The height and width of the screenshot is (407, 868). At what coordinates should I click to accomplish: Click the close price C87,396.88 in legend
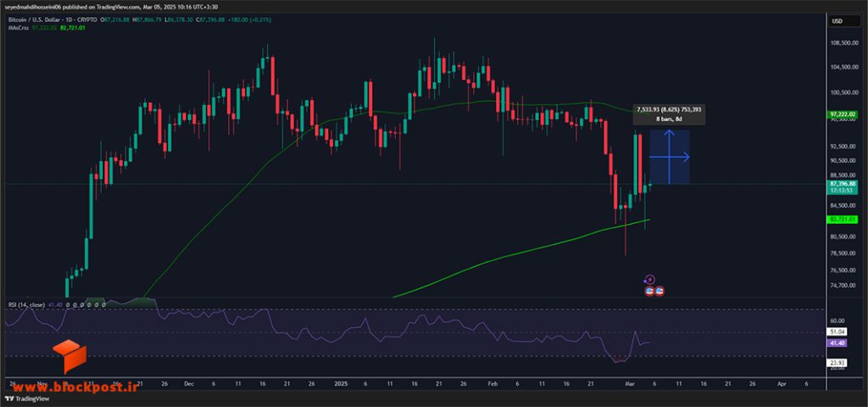tap(212, 20)
